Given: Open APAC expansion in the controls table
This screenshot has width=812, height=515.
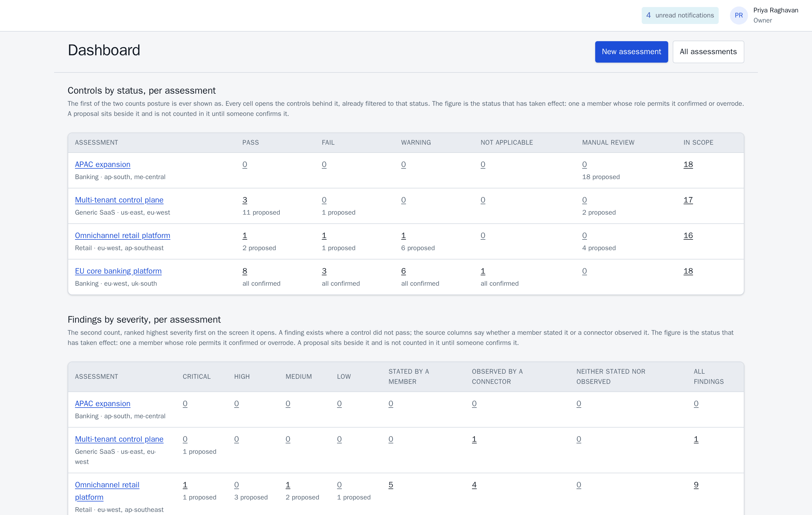Looking at the screenshot, I should click(x=103, y=164).
